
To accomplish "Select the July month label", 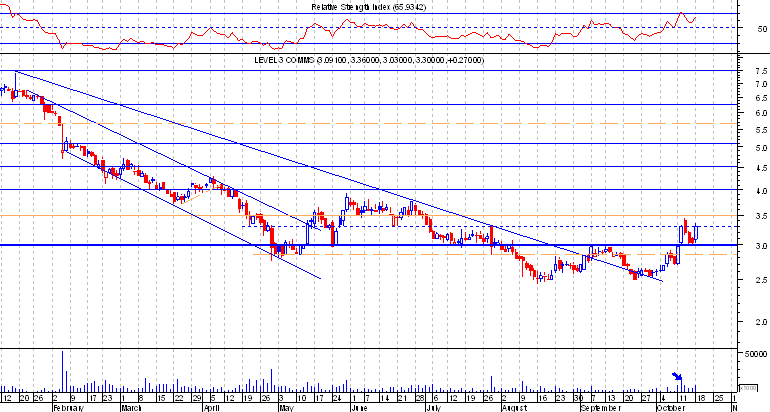I will click(x=433, y=408).
